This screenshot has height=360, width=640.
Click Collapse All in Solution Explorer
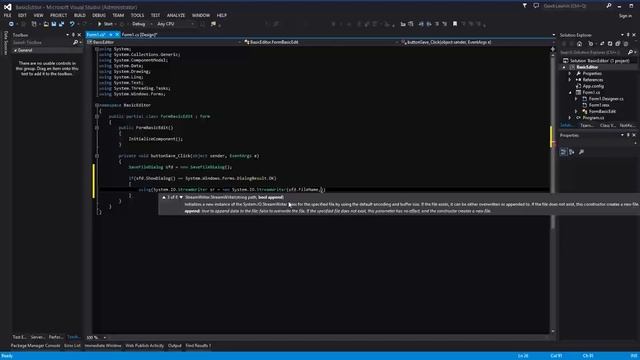[610, 44]
